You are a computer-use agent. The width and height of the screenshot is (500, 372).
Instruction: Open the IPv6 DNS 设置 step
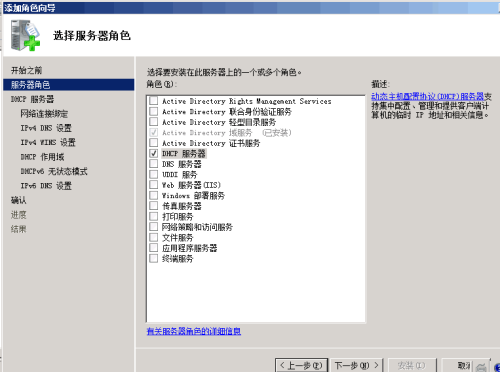click(46, 186)
